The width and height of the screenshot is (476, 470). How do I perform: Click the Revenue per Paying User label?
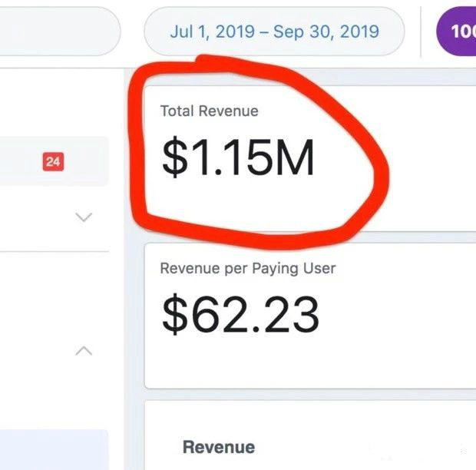pyautogui.click(x=247, y=269)
